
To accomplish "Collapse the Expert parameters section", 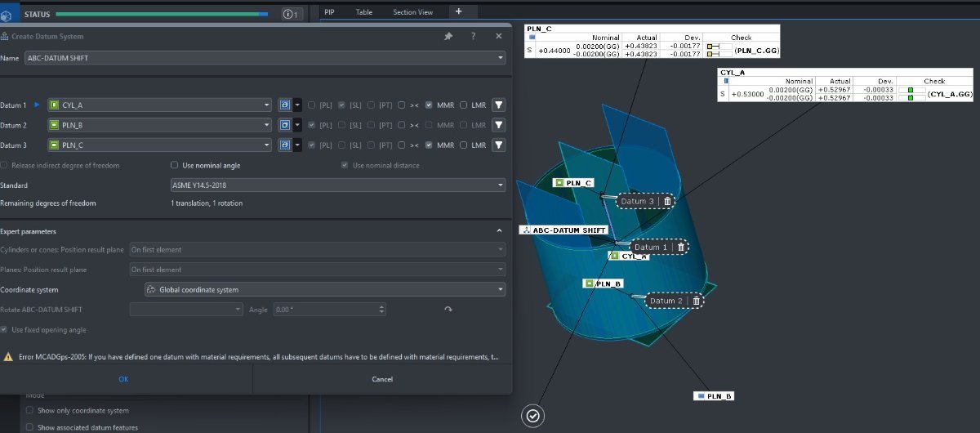I will 499,231.
